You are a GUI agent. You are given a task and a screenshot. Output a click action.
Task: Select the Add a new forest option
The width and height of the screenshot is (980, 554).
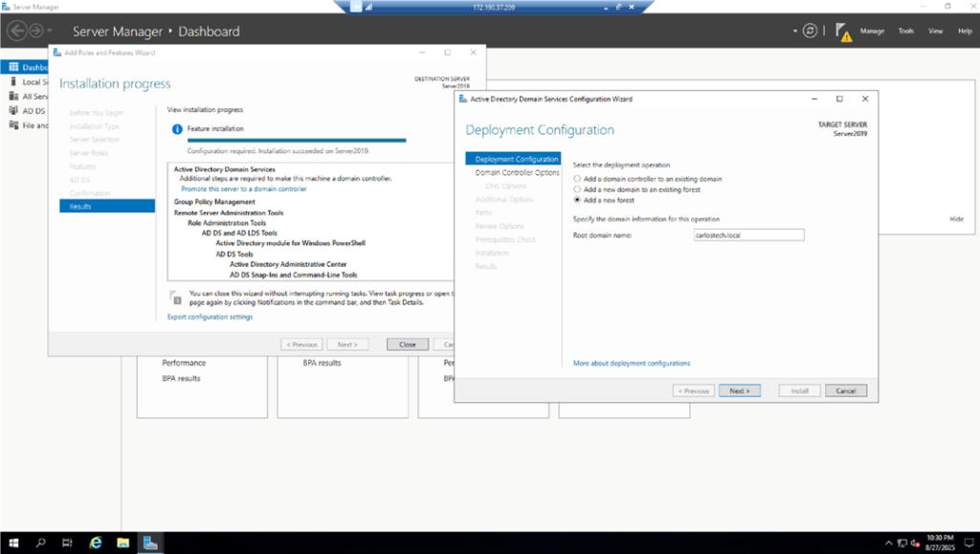577,201
